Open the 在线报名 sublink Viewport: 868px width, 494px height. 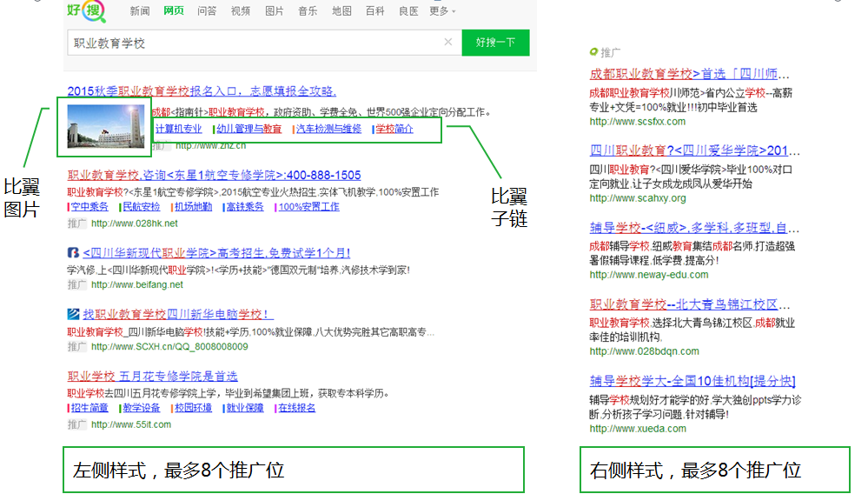[x=296, y=408]
